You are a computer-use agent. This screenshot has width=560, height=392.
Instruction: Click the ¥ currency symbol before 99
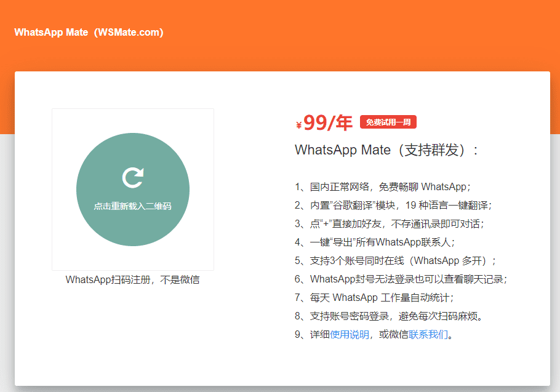(299, 126)
